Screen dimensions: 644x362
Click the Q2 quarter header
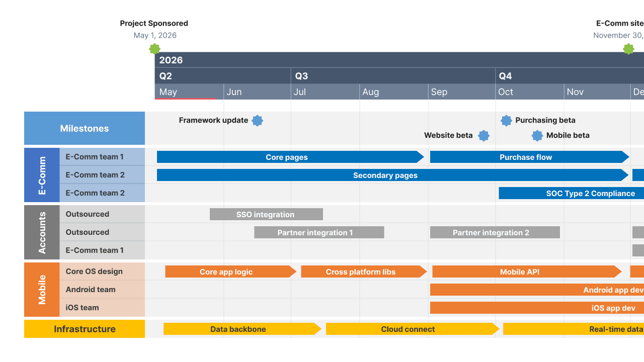223,76
